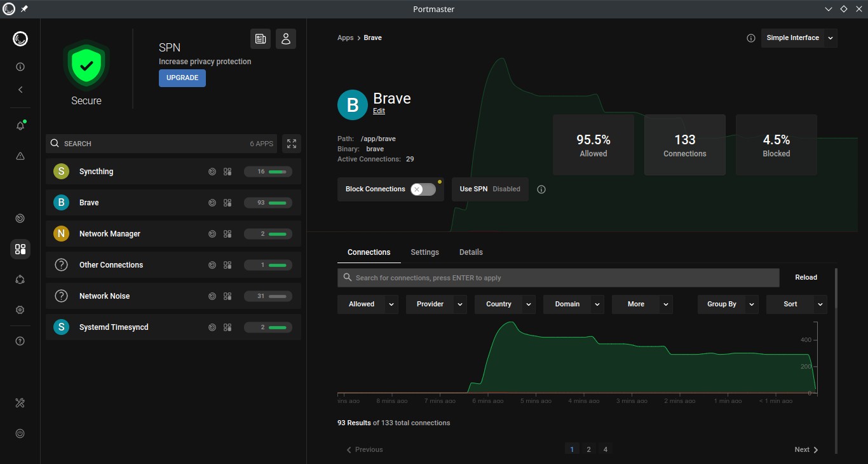The height and width of the screenshot is (464, 868).
Task: Open the news/log document icon
Action: tap(261, 39)
